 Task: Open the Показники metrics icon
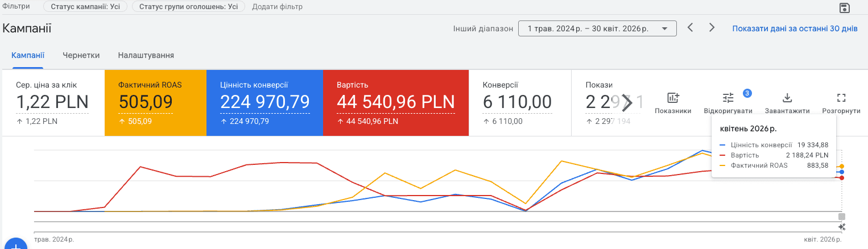(x=673, y=98)
